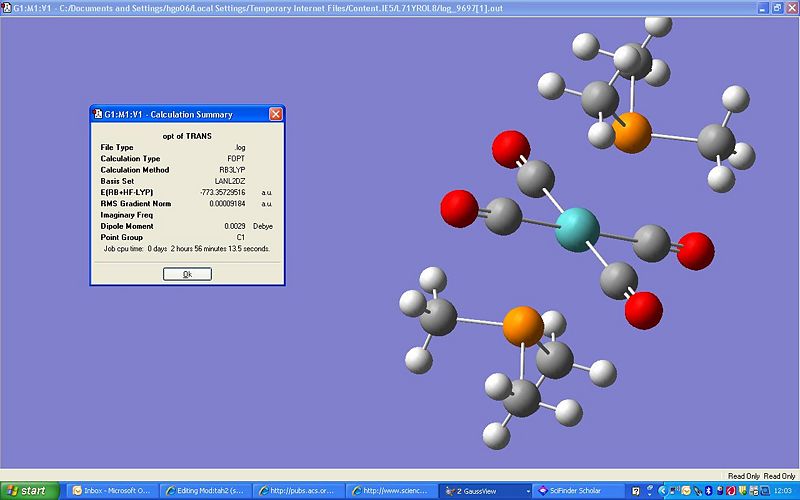Restore down the GaussView molecule window

point(777,6)
